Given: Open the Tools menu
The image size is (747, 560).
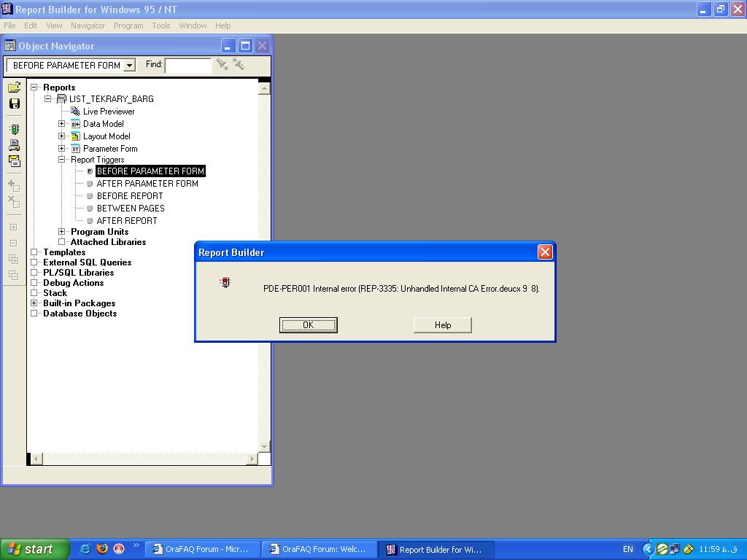Looking at the screenshot, I should (x=161, y=26).
